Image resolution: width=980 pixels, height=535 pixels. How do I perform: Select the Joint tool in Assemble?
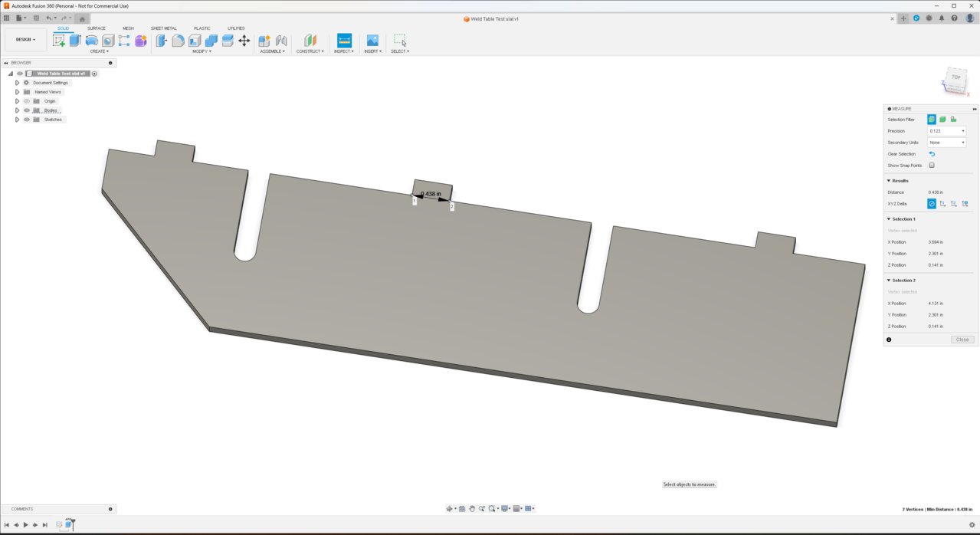coord(280,41)
